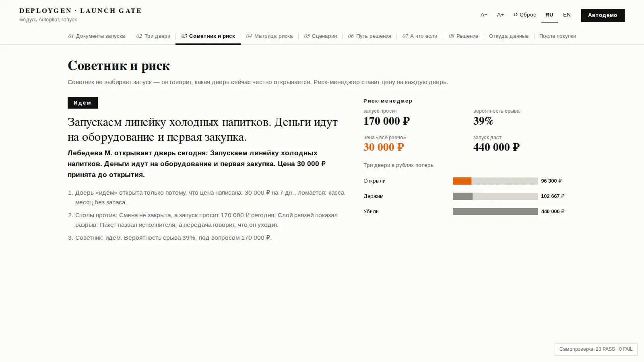Click the value 170 000 ₽ under запуск просит

(386, 121)
